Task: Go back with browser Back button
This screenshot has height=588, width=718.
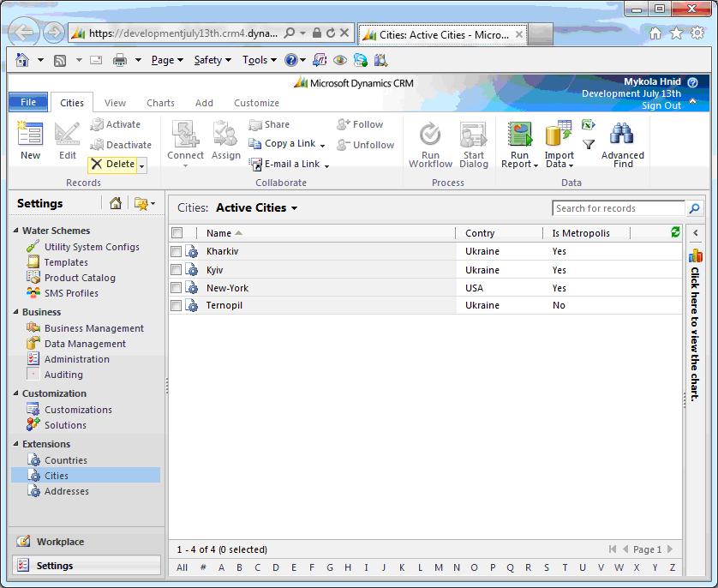Action: coord(23,32)
